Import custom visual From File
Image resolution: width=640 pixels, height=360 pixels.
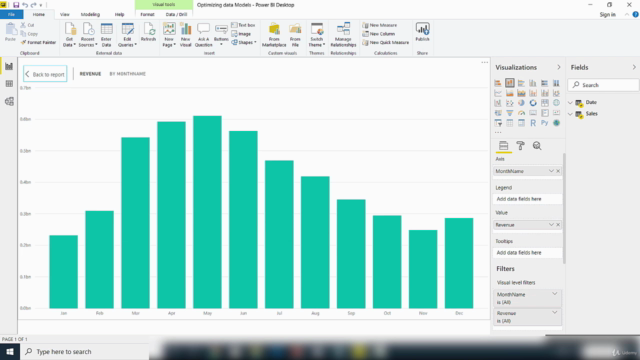click(x=295, y=34)
